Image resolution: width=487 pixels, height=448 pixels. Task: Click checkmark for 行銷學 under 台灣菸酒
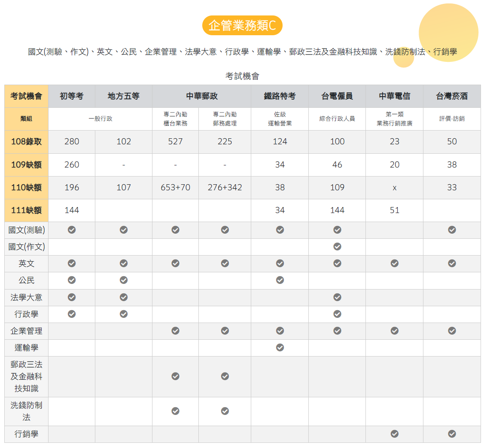(452, 434)
